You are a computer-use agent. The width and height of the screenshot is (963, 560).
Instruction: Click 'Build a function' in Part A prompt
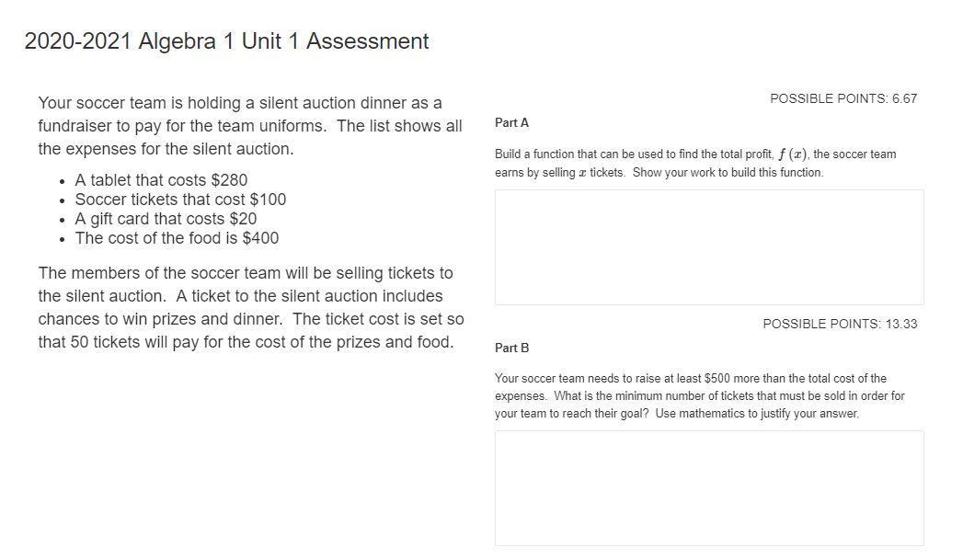pyautogui.click(x=535, y=154)
